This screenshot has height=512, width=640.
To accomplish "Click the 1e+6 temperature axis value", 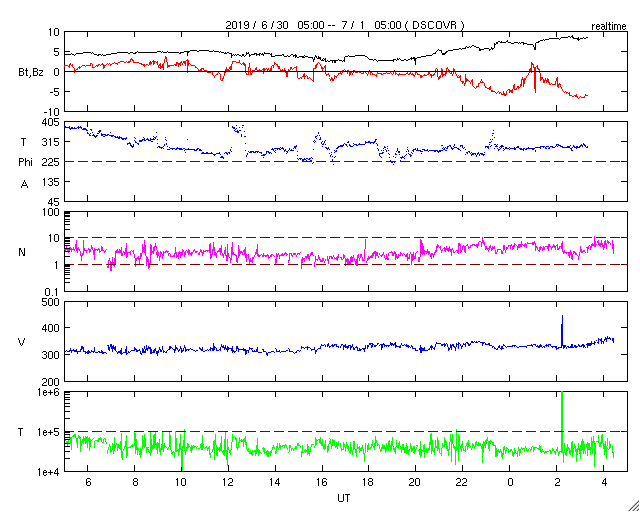I will [x=43, y=393].
